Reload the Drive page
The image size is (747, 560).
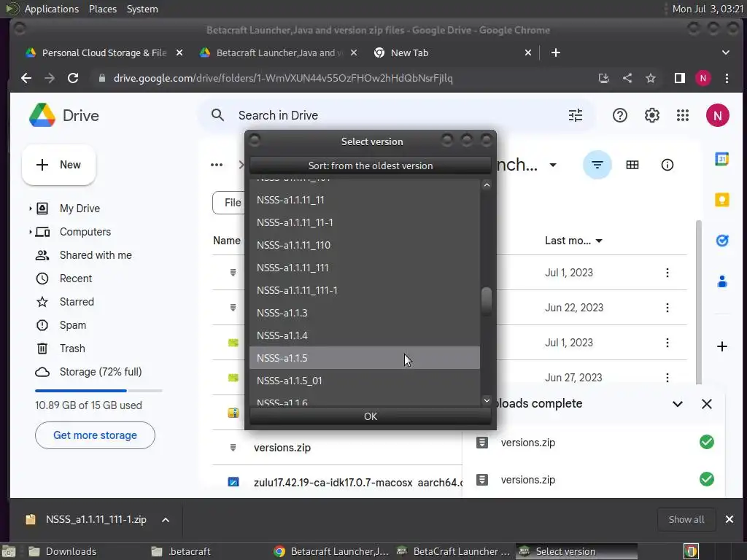73,78
